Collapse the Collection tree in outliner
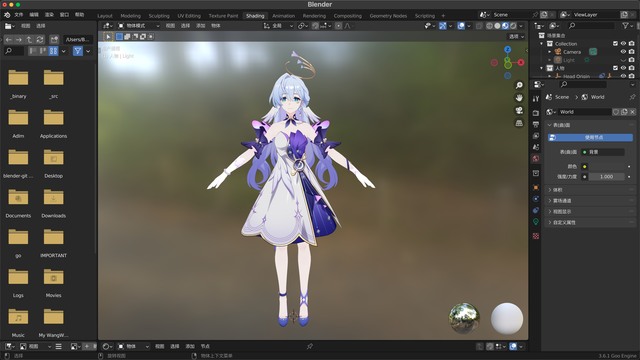Image resolution: width=640 pixels, height=360 pixels. click(542, 44)
